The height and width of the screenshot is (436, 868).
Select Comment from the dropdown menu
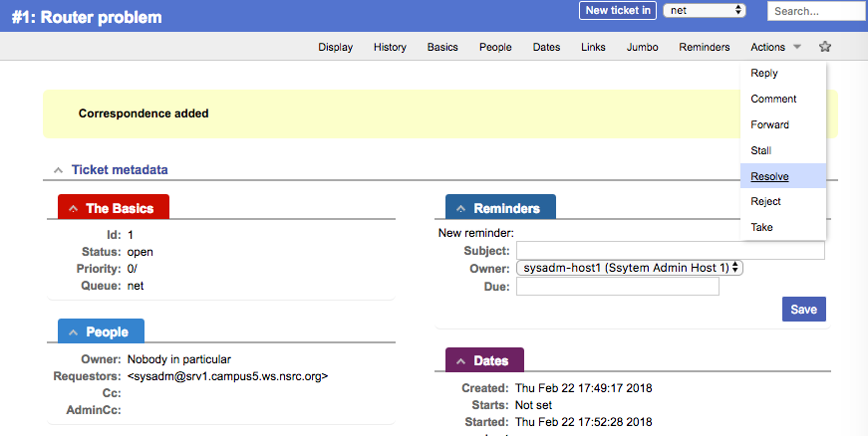773,99
